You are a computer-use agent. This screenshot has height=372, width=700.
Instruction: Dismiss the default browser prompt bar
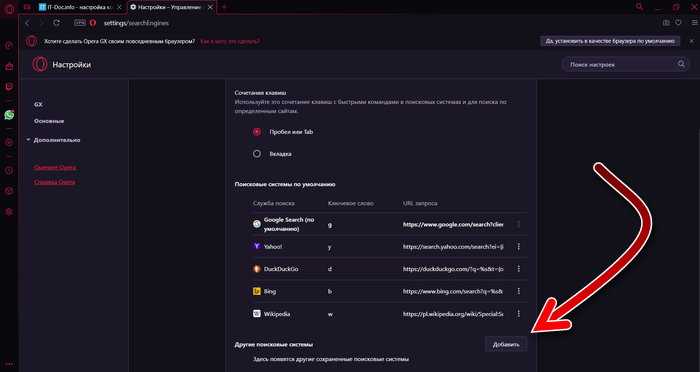[691, 41]
